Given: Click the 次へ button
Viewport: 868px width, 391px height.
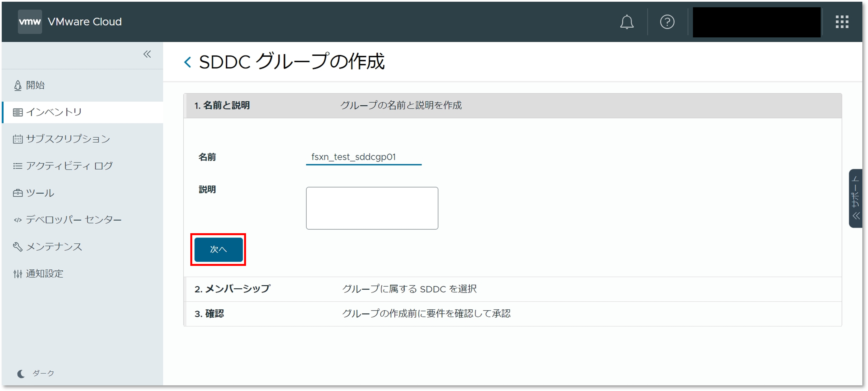Looking at the screenshot, I should point(218,250).
